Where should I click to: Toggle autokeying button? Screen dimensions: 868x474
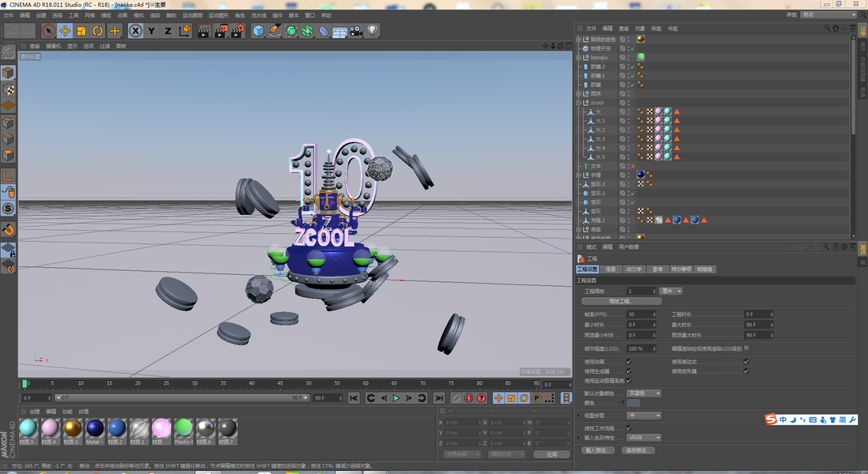tap(469, 398)
